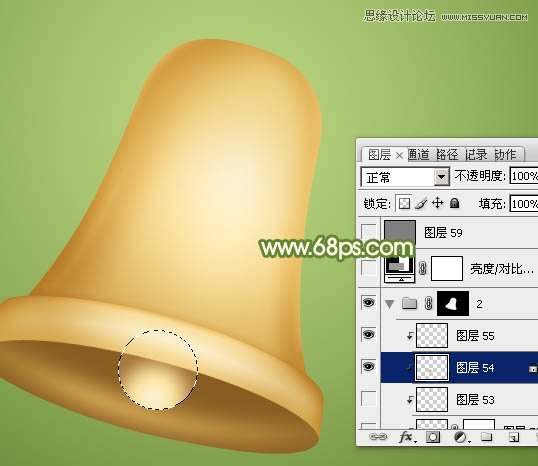
Task: Open the fx layer style menu
Action: [406, 437]
